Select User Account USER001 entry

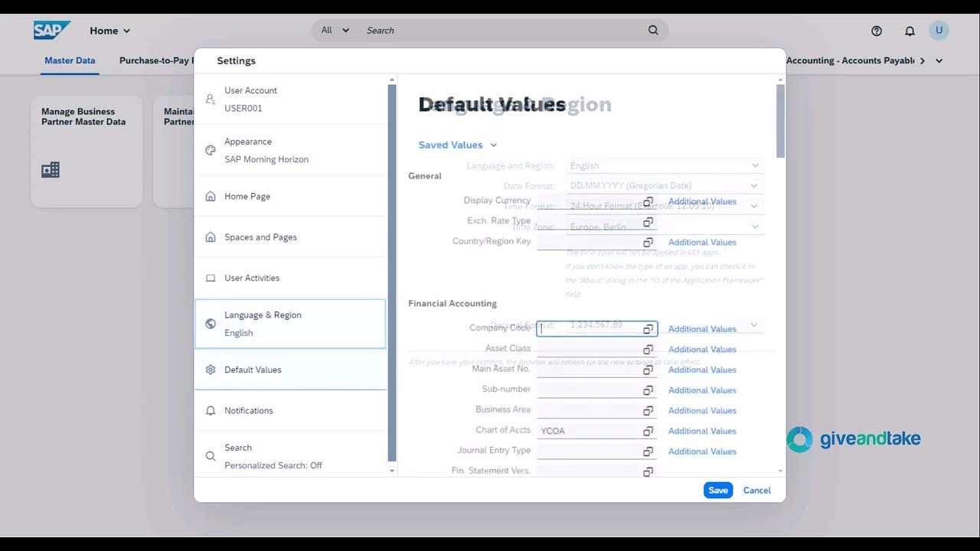pyautogui.click(x=290, y=99)
